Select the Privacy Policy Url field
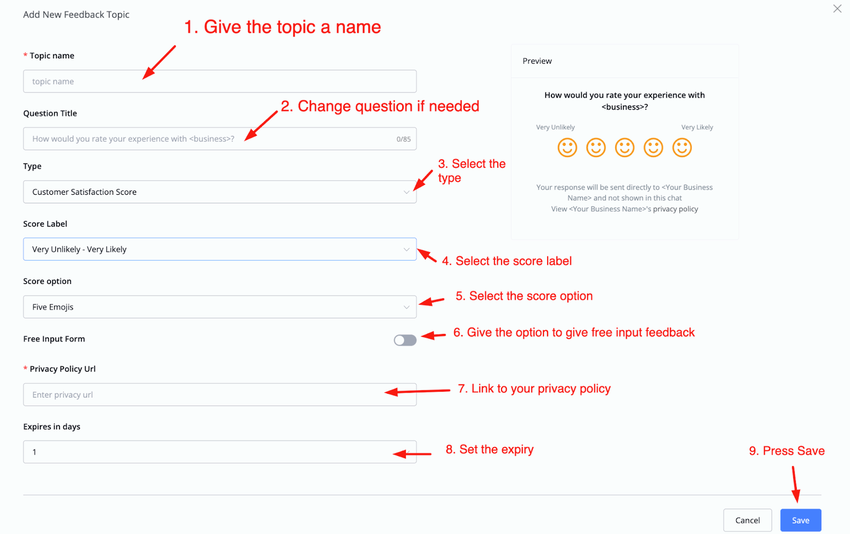This screenshot has height=534, width=850. point(219,395)
